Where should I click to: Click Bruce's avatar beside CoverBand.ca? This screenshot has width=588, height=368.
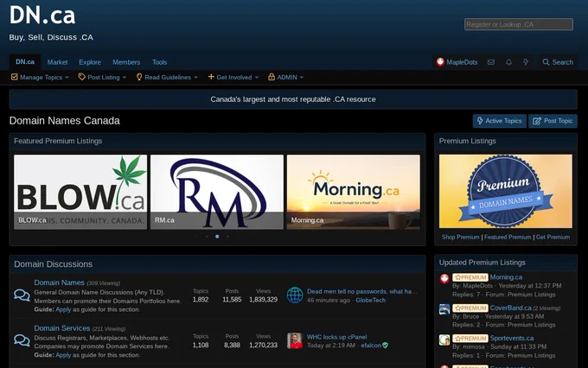pos(444,309)
